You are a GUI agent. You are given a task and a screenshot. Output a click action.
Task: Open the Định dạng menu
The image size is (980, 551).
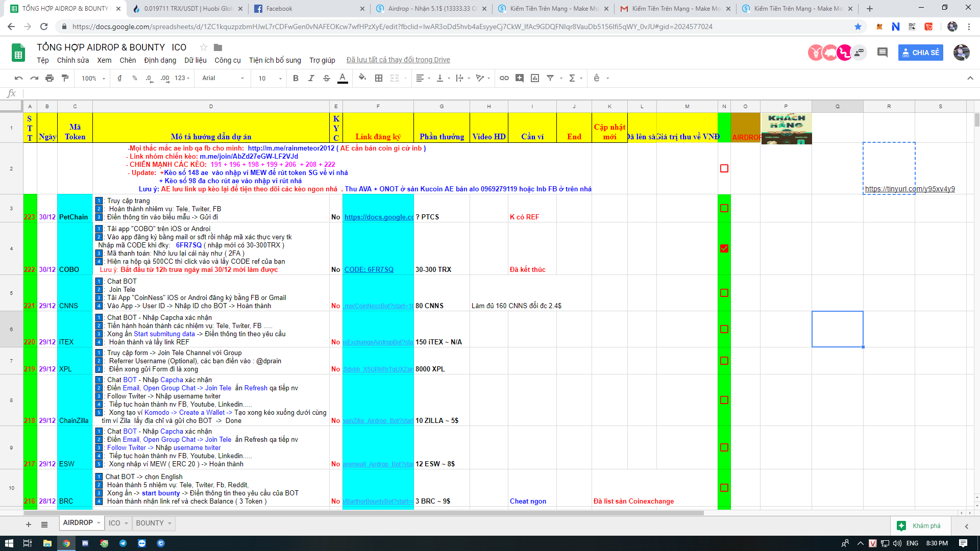[160, 60]
